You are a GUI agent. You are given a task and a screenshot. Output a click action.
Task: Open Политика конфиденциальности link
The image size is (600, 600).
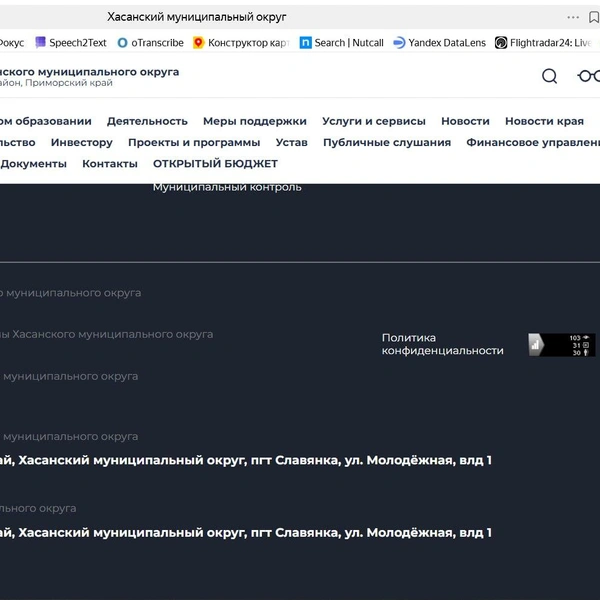pyautogui.click(x=443, y=344)
